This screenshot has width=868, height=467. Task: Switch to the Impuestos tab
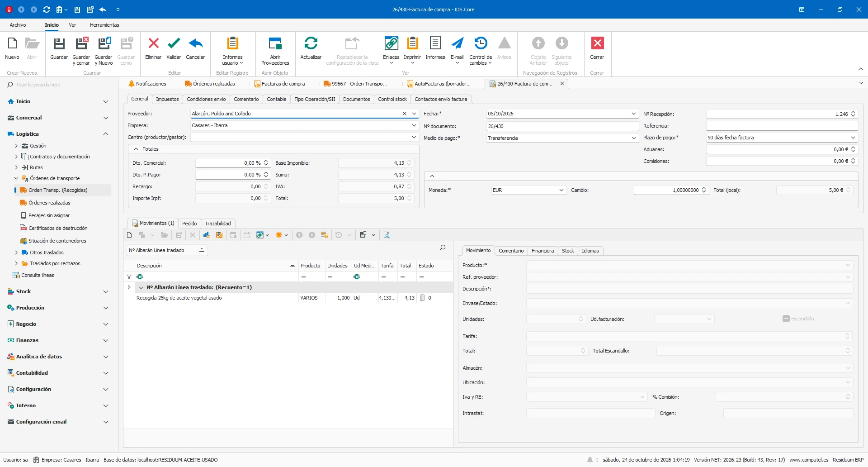click(x=167, y=99)
